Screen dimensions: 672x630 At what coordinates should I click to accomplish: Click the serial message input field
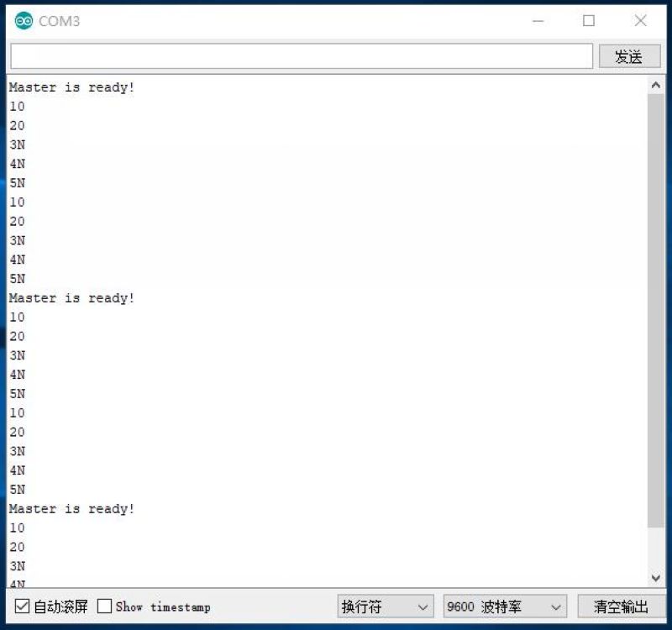pyautogui.click(x=302, y=56)
